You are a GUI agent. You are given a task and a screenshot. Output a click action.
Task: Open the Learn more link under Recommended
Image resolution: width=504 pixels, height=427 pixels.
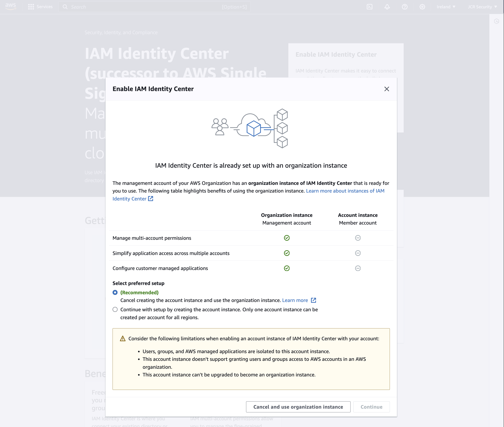coord(295,300)
